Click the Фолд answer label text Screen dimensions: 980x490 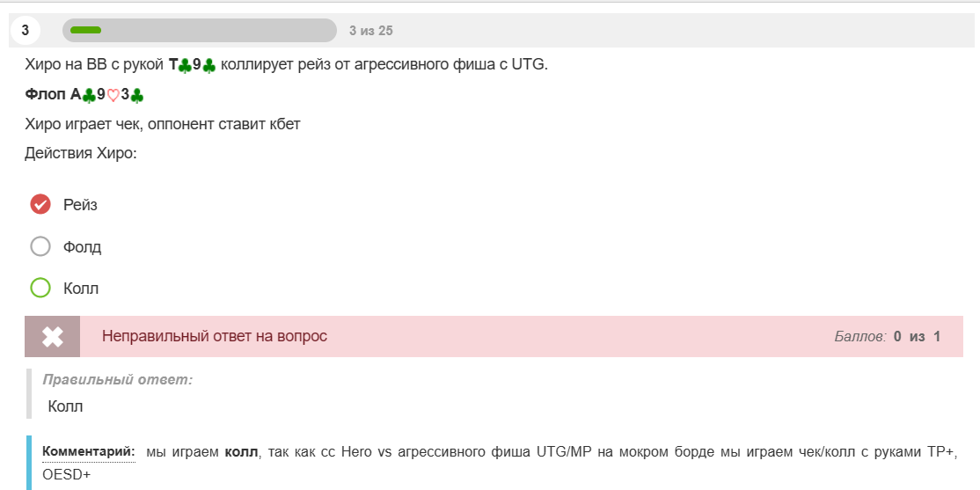coord(83,247)
